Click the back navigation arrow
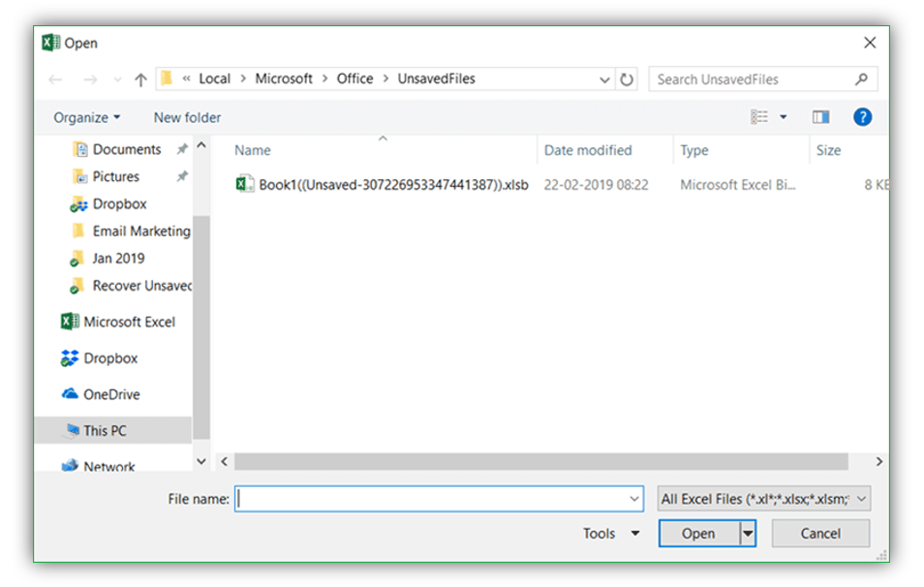This screenshot has height=587, width=924. click(x=55, y=78)
